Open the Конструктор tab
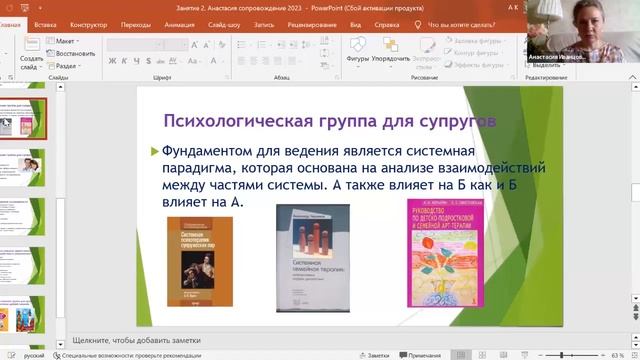Image resolution: width=640 pixels, height=360 pixels. coord(89,25)
